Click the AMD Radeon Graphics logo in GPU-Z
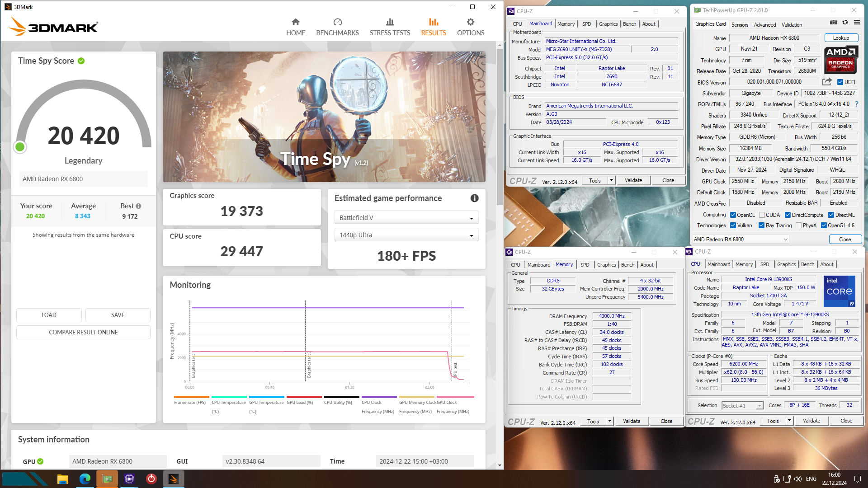 (840, 60)
